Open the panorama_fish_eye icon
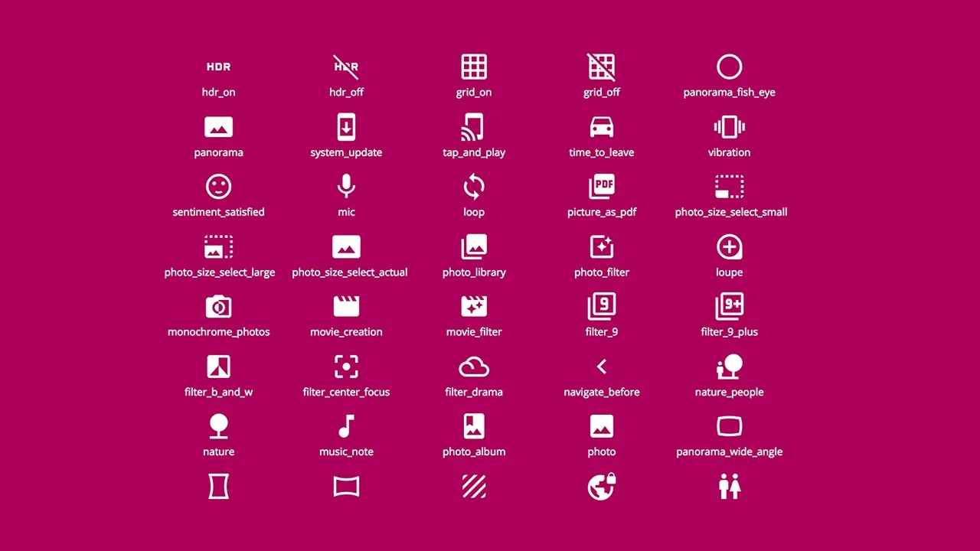The height and width of the screenshot is (551, 980). pos(729,67)
